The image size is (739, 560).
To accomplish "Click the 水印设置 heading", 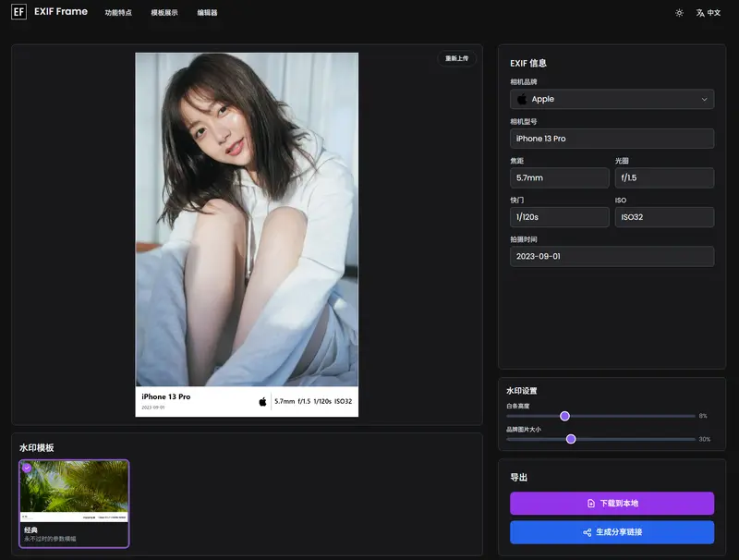I will [521, 391].
